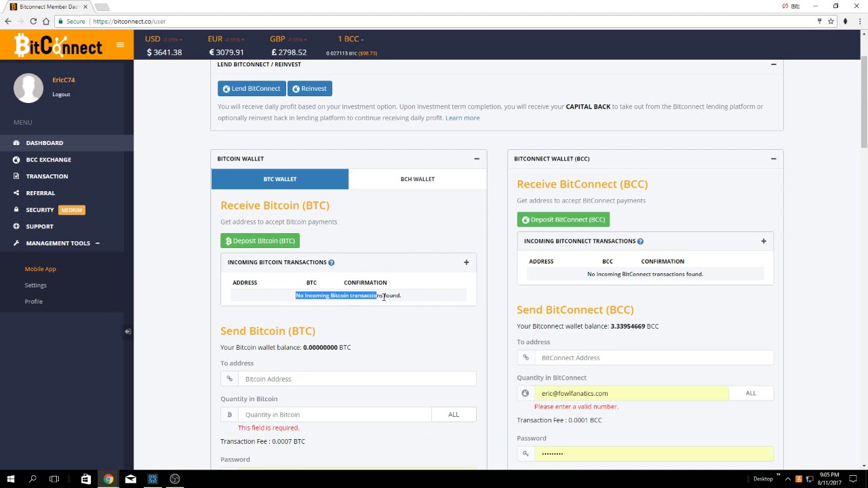The width and height of the screenshot is (868, 488).
Task: Click Deposit Bitcoin (BTC) button
Action: click(x=260, y=241)
